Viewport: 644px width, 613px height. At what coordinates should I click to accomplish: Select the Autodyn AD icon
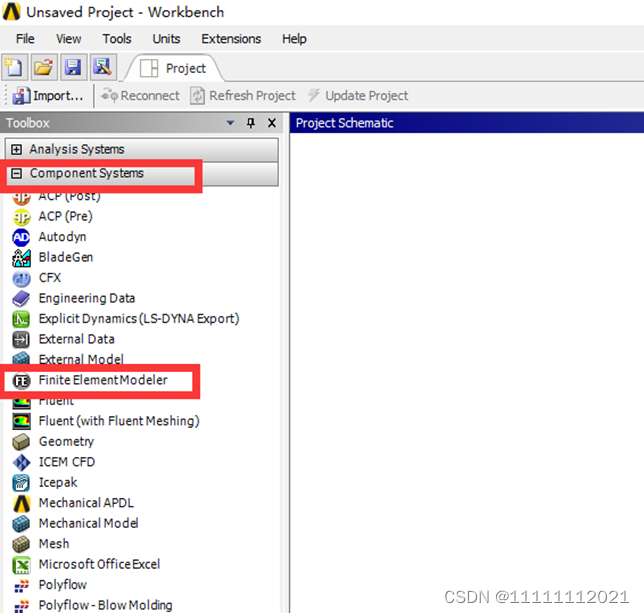point(21,237)
